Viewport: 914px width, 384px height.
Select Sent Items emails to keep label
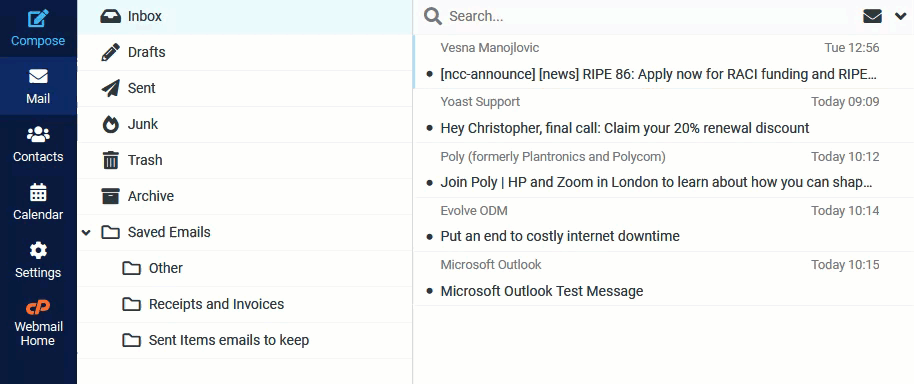pos(228,340)
